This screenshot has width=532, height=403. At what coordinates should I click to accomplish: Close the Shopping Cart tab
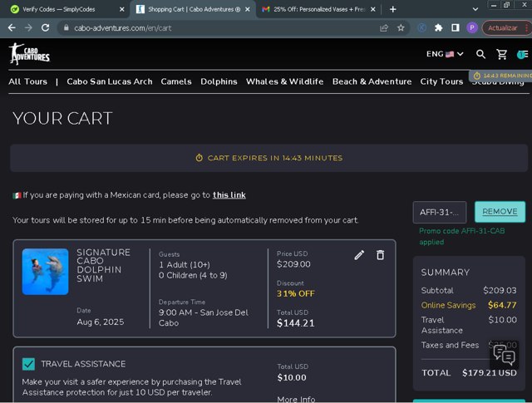click(248, 9)
